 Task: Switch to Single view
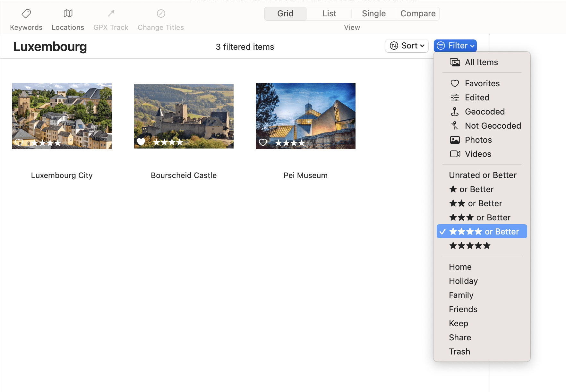coord(373,13)
